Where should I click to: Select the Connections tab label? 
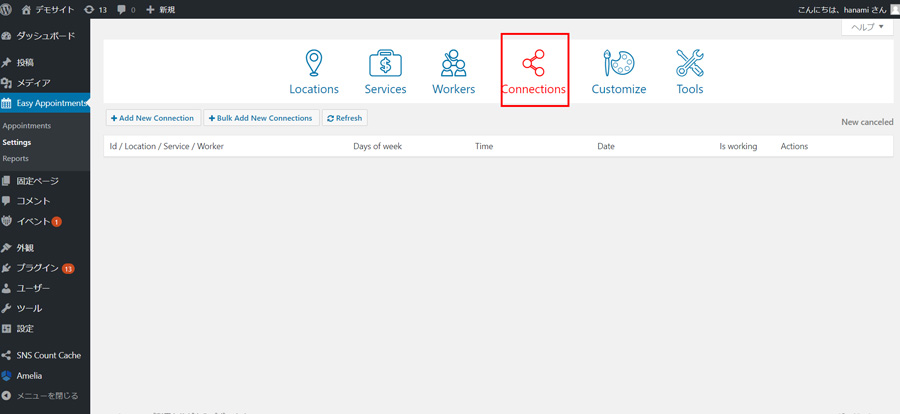pos(533,90)
